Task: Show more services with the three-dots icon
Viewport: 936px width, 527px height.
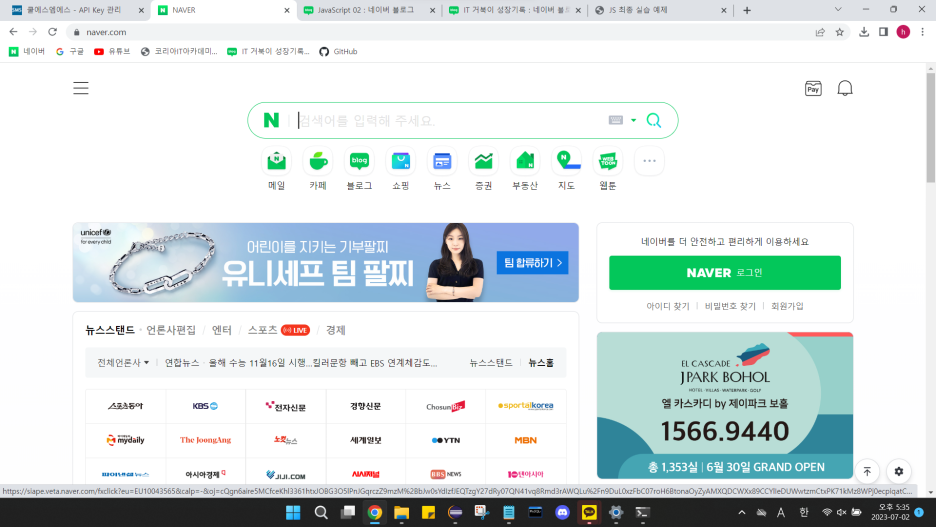Action: [x=649, y=161]
